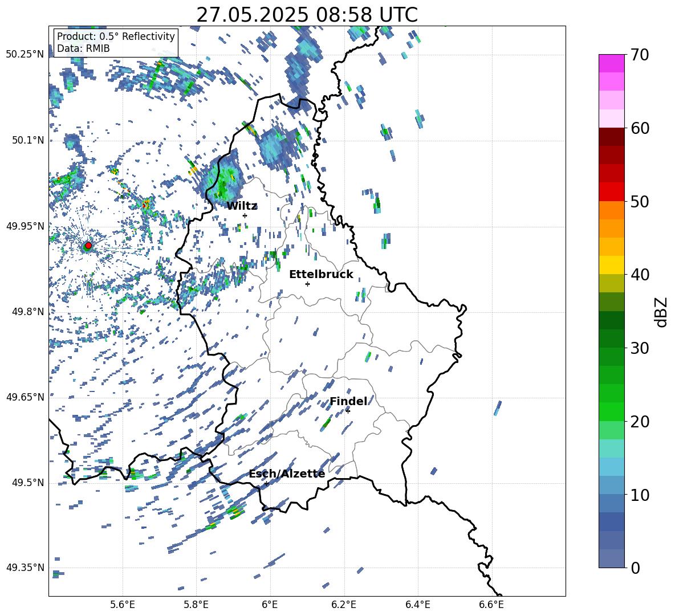Click the 70 colorbar tick label

pyautogui.click(x=640, y=55)
